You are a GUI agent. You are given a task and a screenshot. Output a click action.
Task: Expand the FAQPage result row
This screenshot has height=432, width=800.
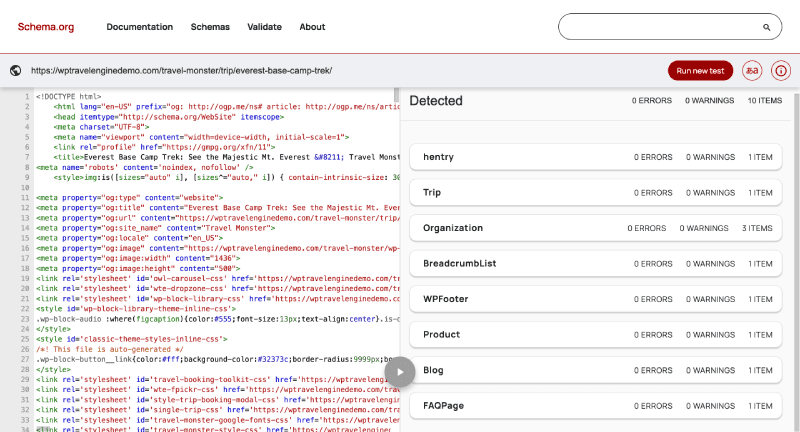595,406
